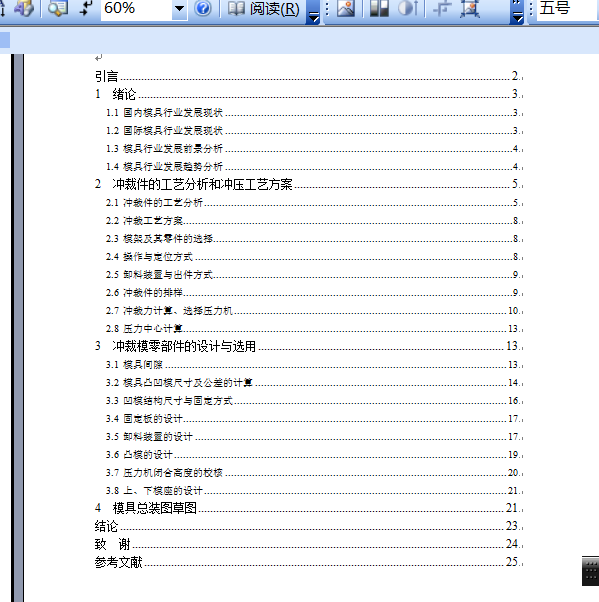Click '1.1 国内模具行业发展现状' entry
Image resolution: width=599 pixels, height=602 pixels.
(x=314, y=112)
